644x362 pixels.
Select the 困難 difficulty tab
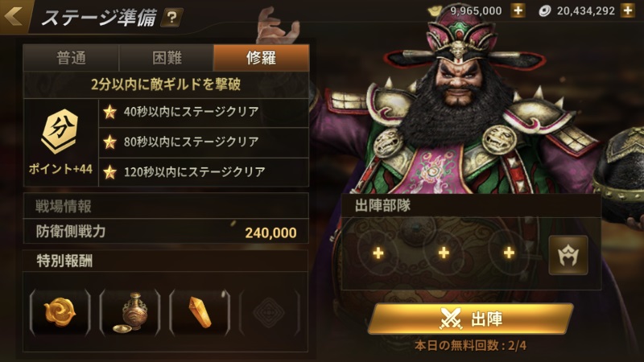167,58
